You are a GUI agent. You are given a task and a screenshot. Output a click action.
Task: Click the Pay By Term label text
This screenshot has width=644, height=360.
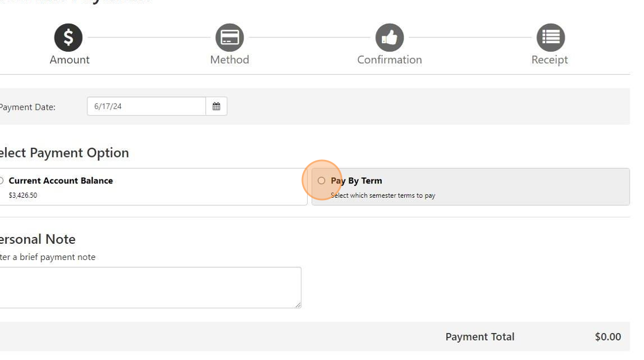click(x=356, y=181)
